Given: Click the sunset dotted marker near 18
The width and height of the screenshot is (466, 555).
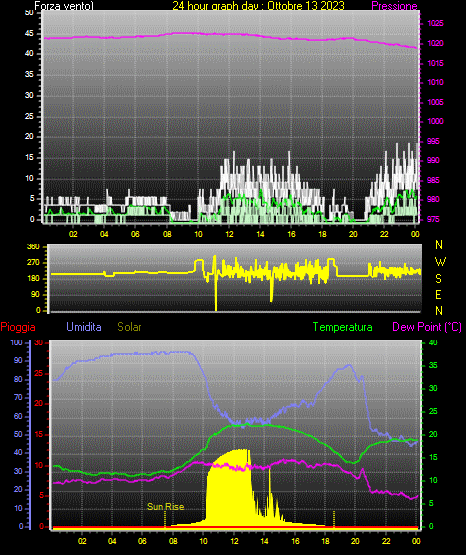Looking at the screenshot, I should click(x=334, y=519).
